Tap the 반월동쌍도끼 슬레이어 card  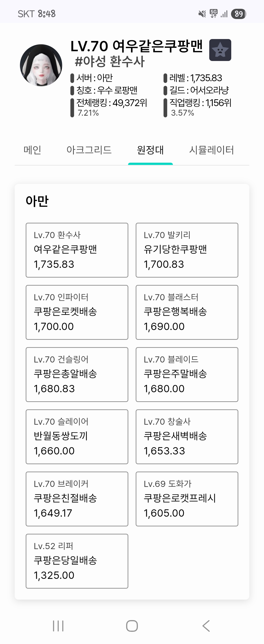(x=77, y=437)
